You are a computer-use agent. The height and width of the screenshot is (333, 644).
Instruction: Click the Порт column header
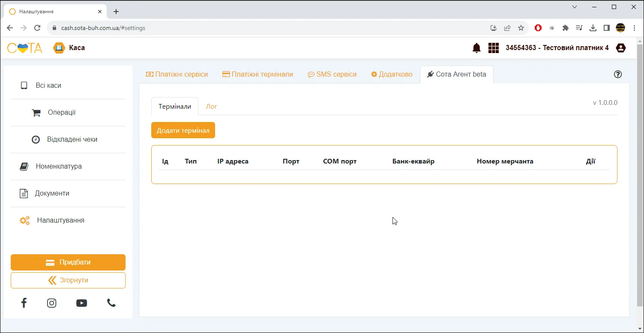(x=291, y=161)
